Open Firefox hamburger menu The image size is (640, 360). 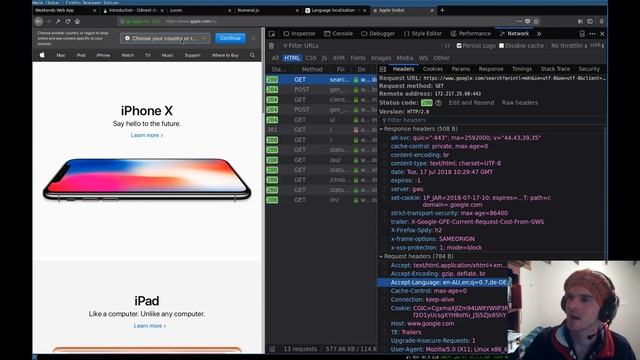pos(601,21)
